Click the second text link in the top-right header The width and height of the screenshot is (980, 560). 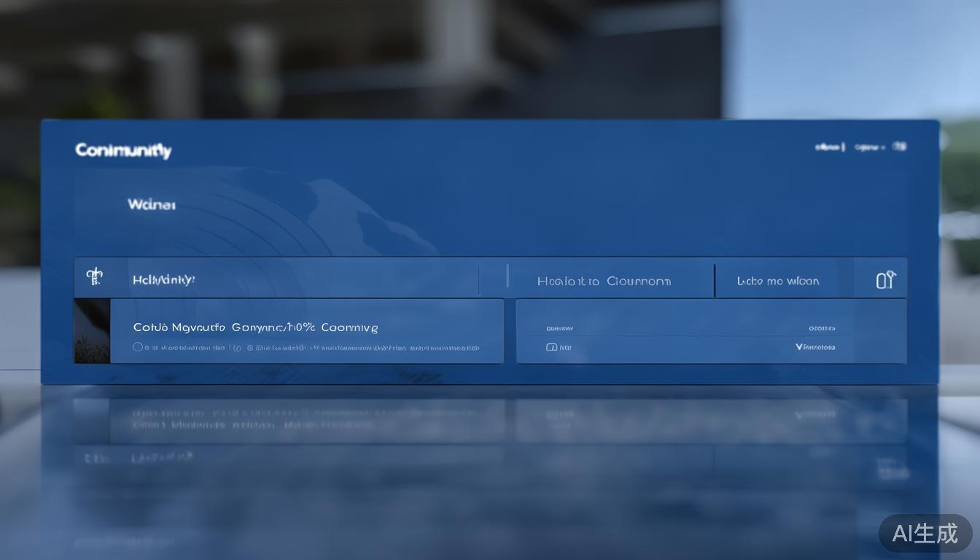pyautogui.click(x=868, y=147)
